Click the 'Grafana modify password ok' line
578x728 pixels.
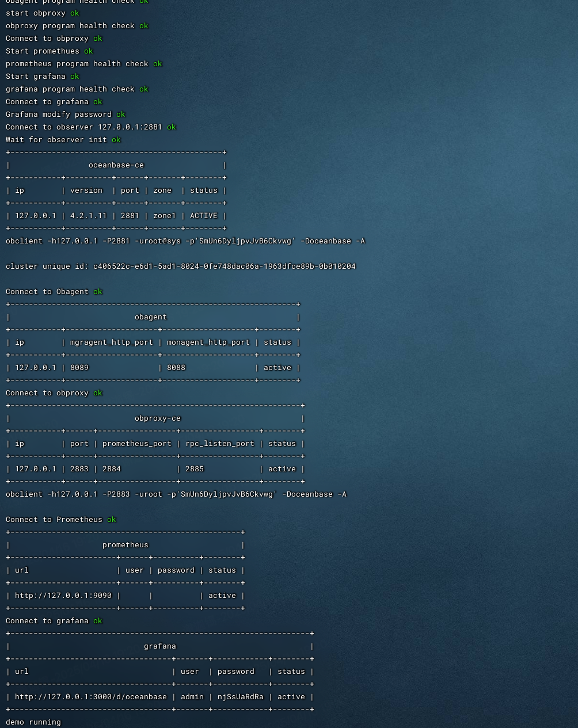(x=66, y=115)
